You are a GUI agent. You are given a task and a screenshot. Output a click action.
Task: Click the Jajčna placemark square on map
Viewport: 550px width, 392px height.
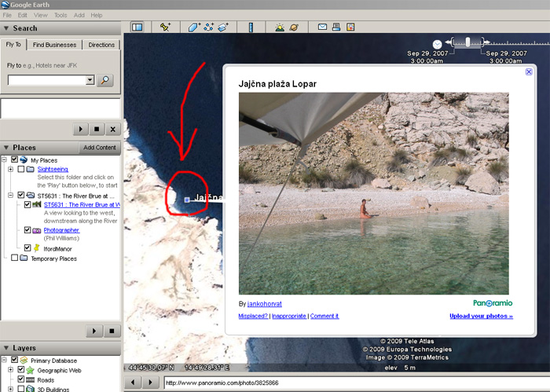click(187, 200)
